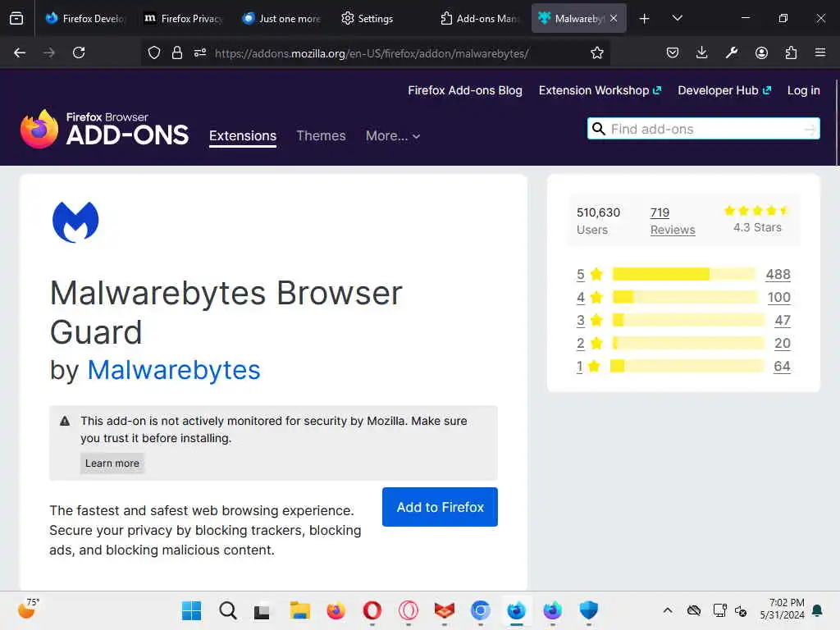Switch to the Add-ons Manager tab
Screen dimensions: 840x630
click(x=481, y=18)
